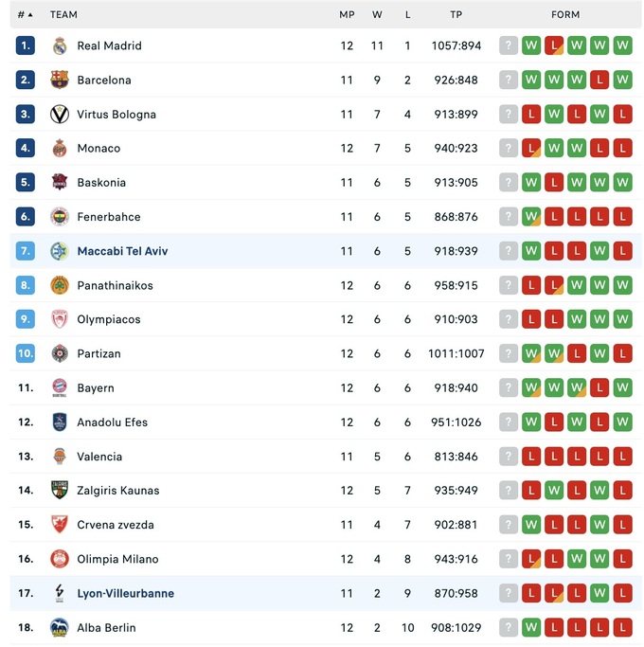This screenshot has height=647, width=644.
Task: Sort table by the # rank column
Action: (x=25, y=14)
